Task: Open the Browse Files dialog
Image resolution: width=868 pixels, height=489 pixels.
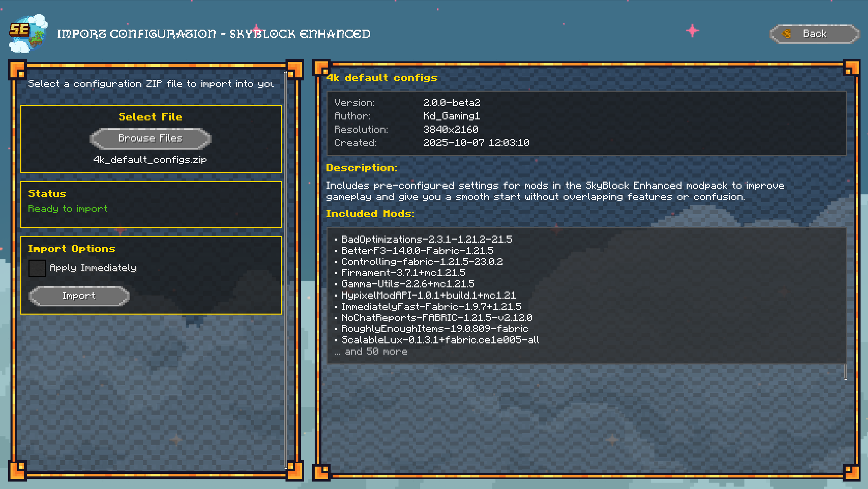Action: pyautogui.click(x=150, y=138)
